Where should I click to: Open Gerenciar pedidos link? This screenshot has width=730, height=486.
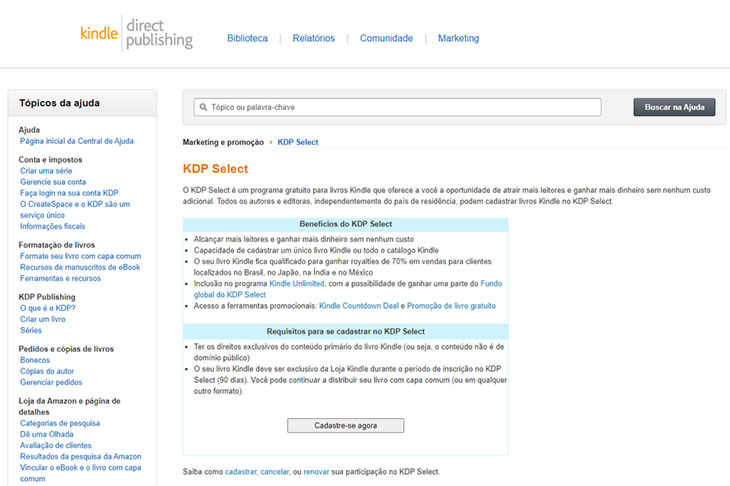51,383
